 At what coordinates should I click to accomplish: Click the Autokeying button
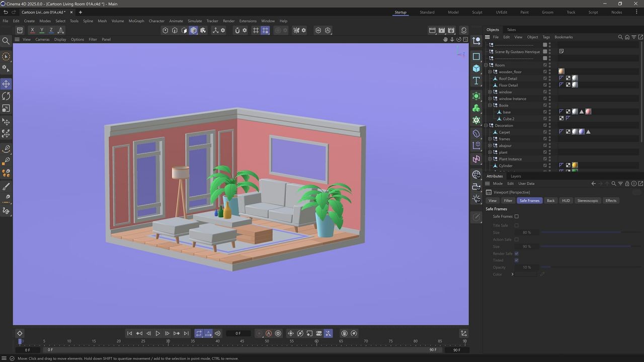point(269,333)
